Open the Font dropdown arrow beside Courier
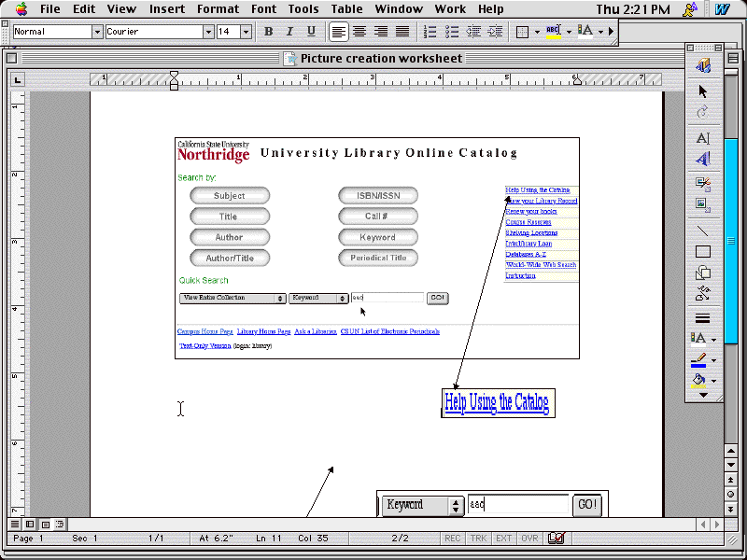The height and width of the screenshot is (560, 747). [208, 32]
